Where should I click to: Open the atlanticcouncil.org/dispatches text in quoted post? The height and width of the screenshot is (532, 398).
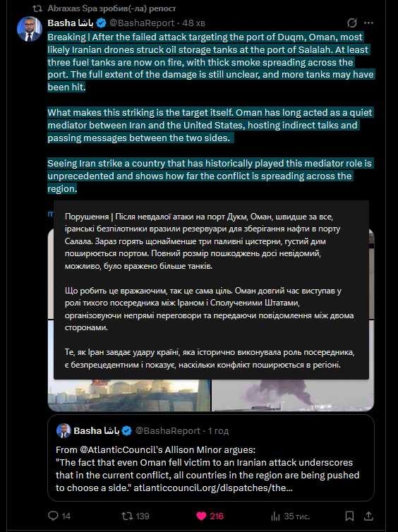point(212,488)
